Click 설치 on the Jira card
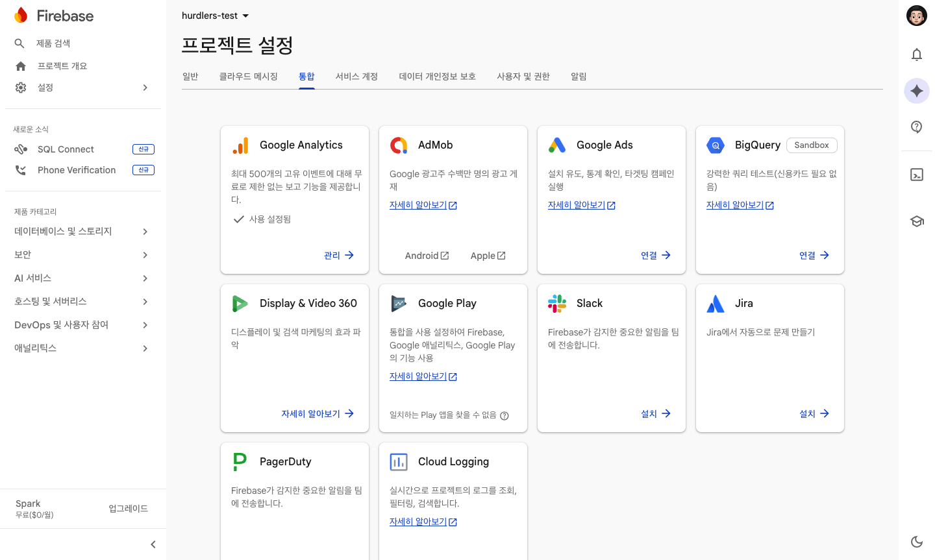This screenshot has height=560, width=935. coord(814,414)
